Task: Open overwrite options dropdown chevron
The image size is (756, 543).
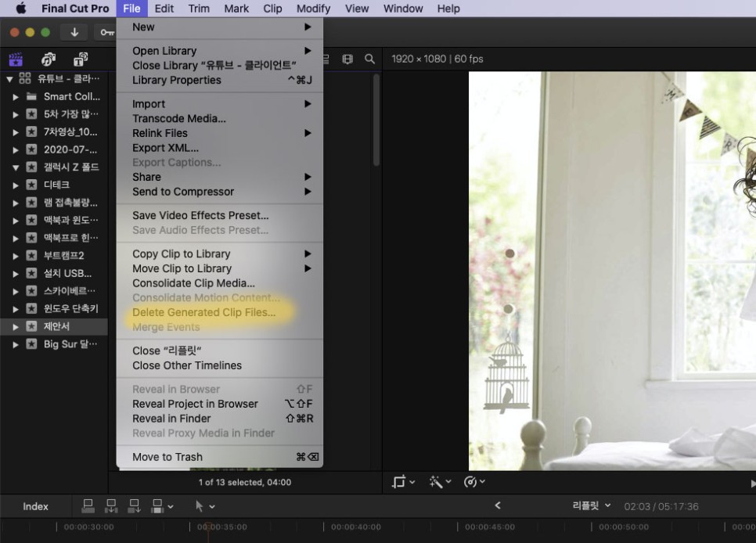Action: 170,507
